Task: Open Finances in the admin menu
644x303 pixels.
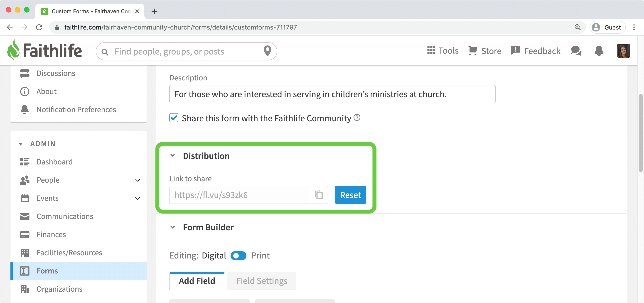Action: (79, 234)
